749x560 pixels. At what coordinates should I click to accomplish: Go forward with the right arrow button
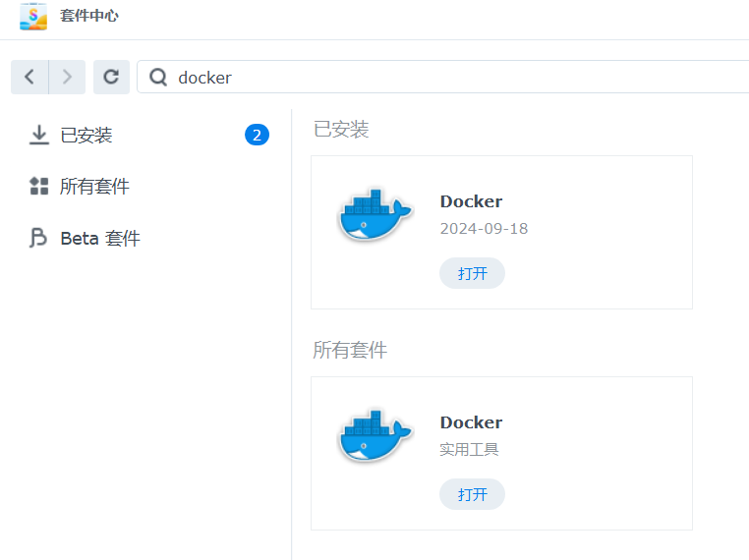[68, 77]
